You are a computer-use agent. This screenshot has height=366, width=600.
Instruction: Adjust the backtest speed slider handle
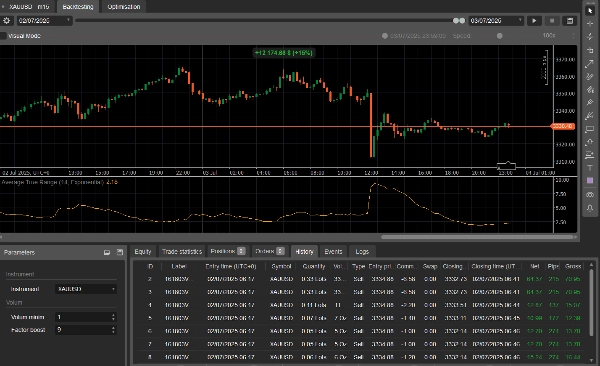pyautogui.click(x=499, y=36)
